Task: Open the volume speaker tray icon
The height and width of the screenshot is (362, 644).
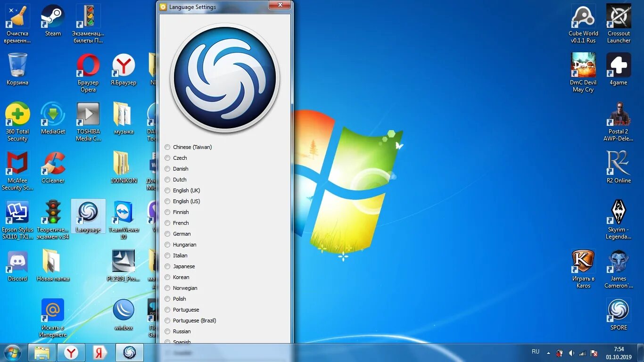Action: point(571,353)
